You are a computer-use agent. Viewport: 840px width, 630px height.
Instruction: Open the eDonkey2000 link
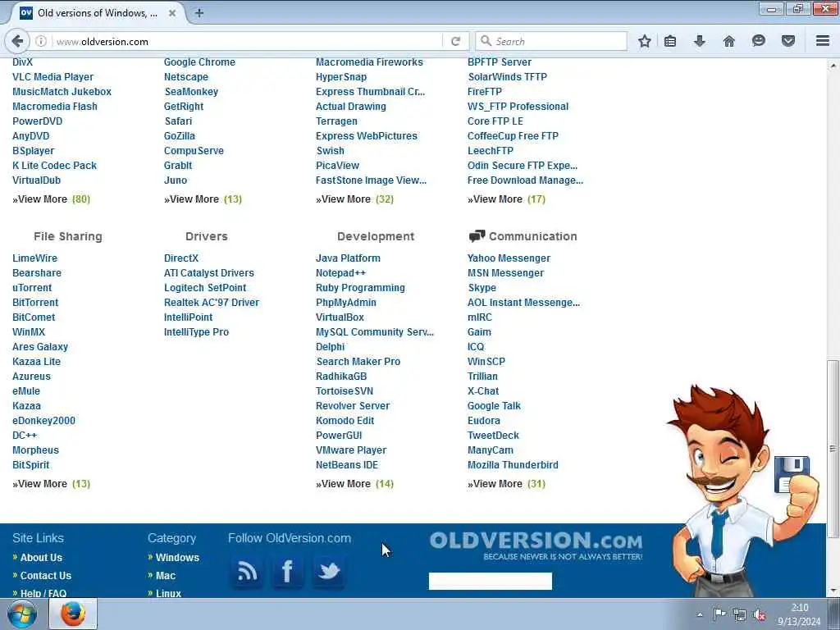[x=44, y=421]
